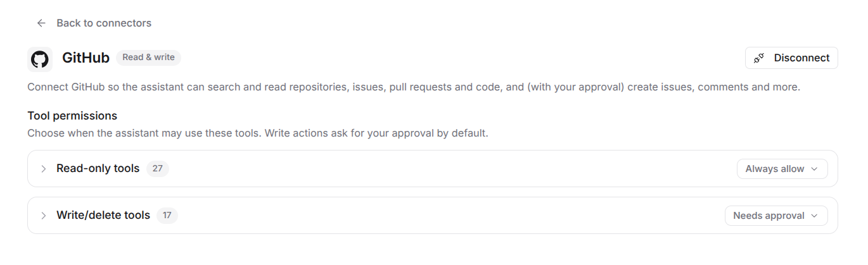Click the back arrow icon
868x265 pixels.
click(41, 23)
